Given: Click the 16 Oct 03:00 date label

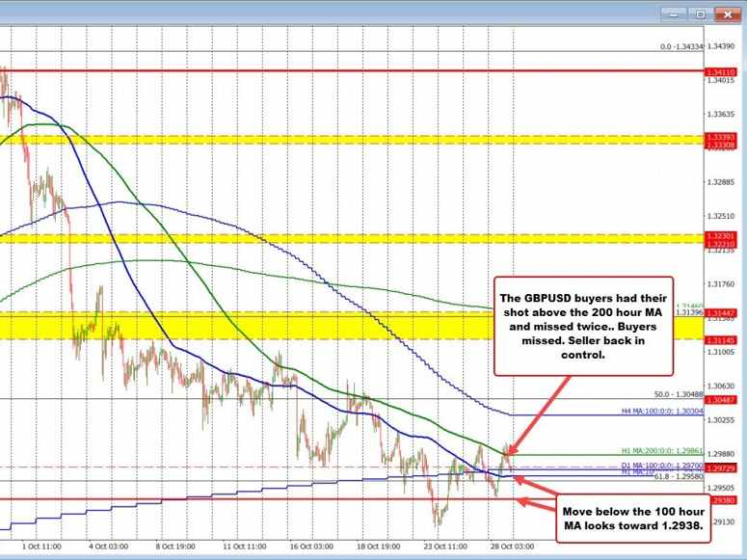Looking at the screenshot, I should [311, 547].
